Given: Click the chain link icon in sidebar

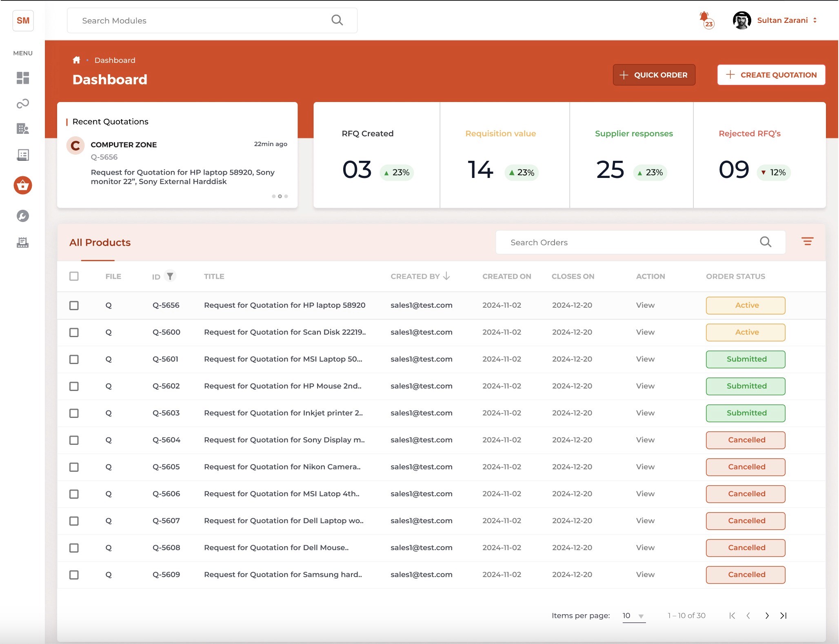Looking at the screenshot, I should (23, 104).
